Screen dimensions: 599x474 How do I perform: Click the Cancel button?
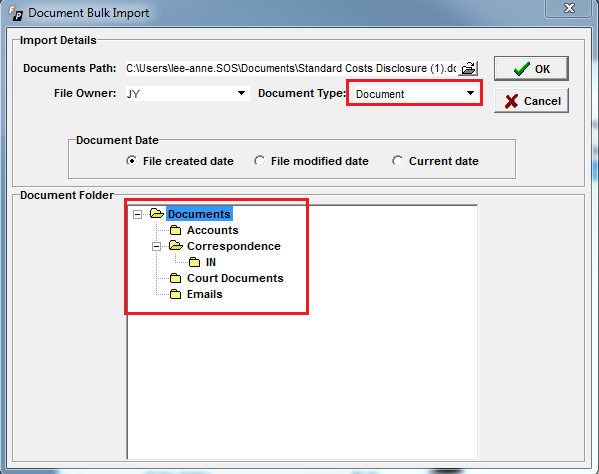pos(531,101)
